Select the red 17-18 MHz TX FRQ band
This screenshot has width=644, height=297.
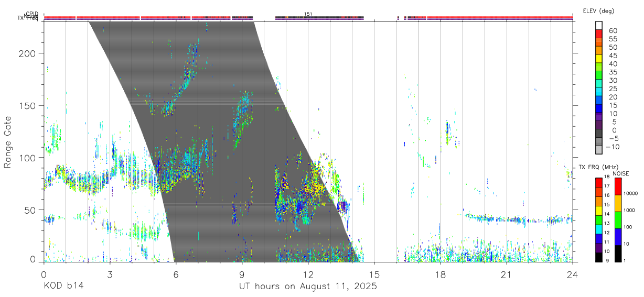pyautogui.click(x=599, y=183)
